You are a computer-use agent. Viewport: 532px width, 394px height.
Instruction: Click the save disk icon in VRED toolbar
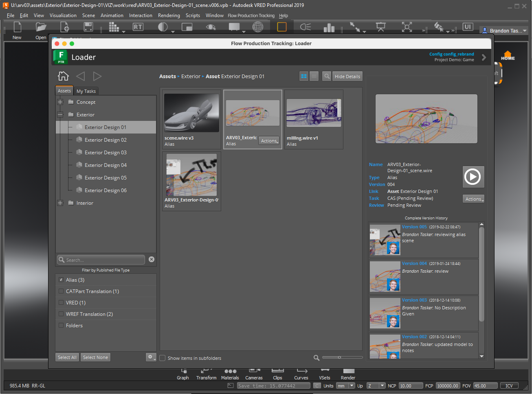point(88,27)
